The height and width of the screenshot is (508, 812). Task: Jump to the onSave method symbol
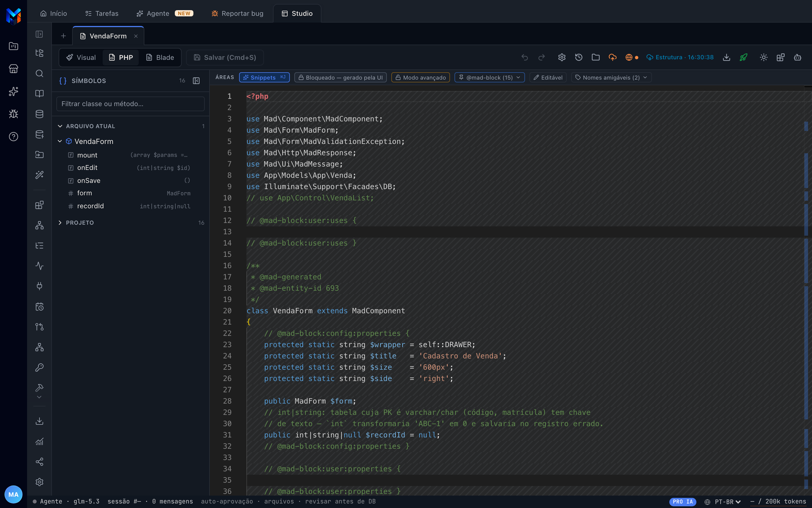[130, 180]
